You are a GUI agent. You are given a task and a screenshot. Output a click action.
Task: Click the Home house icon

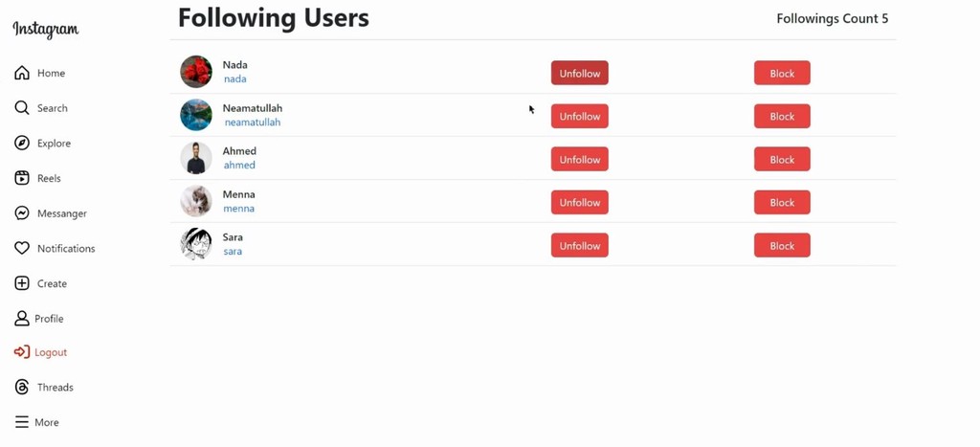22,73
